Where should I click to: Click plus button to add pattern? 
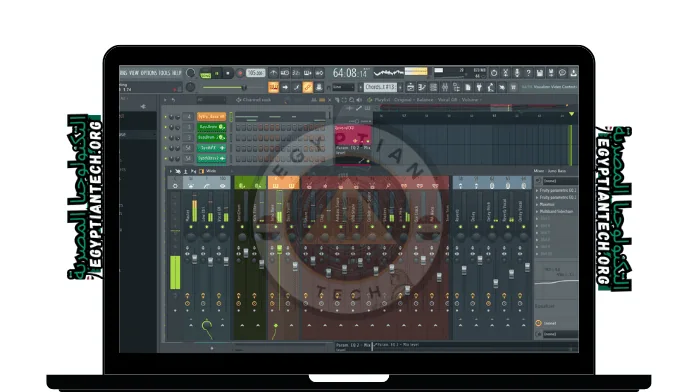click(x=400, y=87)
